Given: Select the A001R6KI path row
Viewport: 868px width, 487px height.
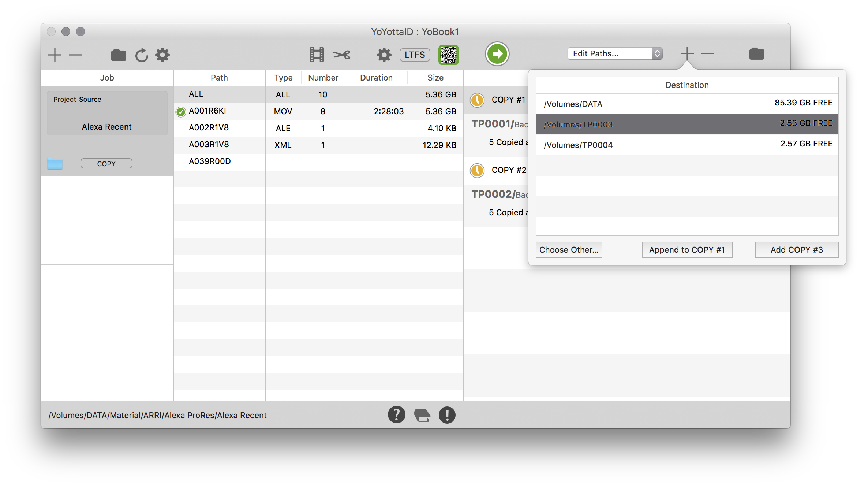Looking at the screenshot, I should pos(219,111).
